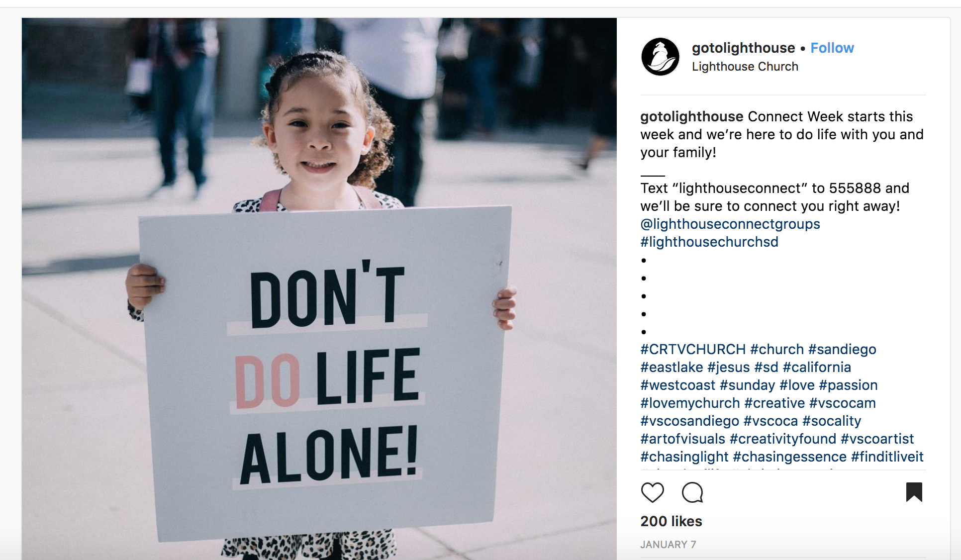Open the #vscosandiego hashtag

(689, 421)
